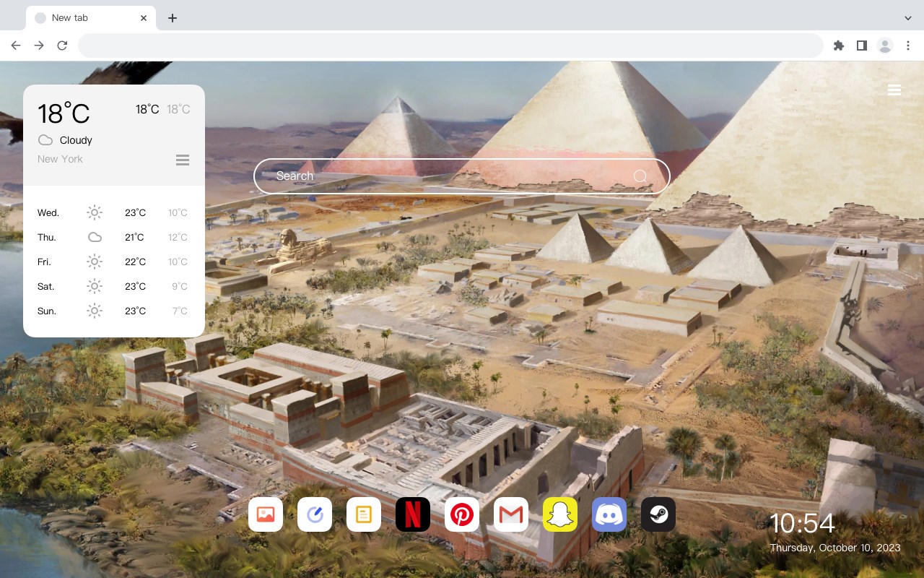Select the Sun. forecast row
This screenshot has width=924, height=578.
click(113, 311)
